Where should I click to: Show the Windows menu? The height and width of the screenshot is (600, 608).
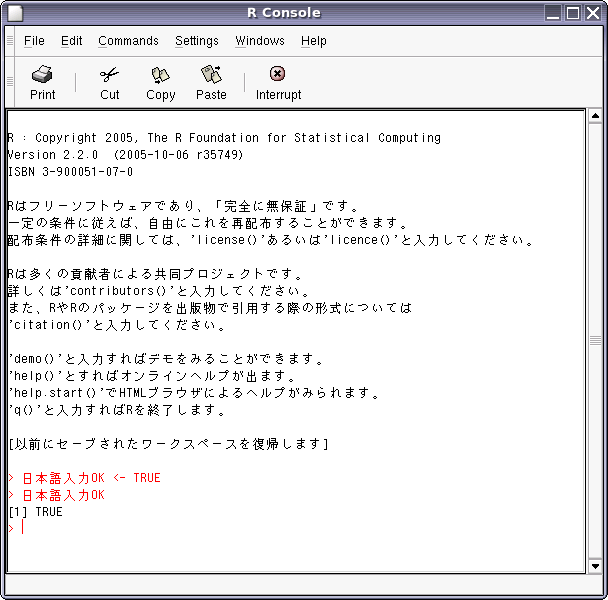[x=260, y=41]
